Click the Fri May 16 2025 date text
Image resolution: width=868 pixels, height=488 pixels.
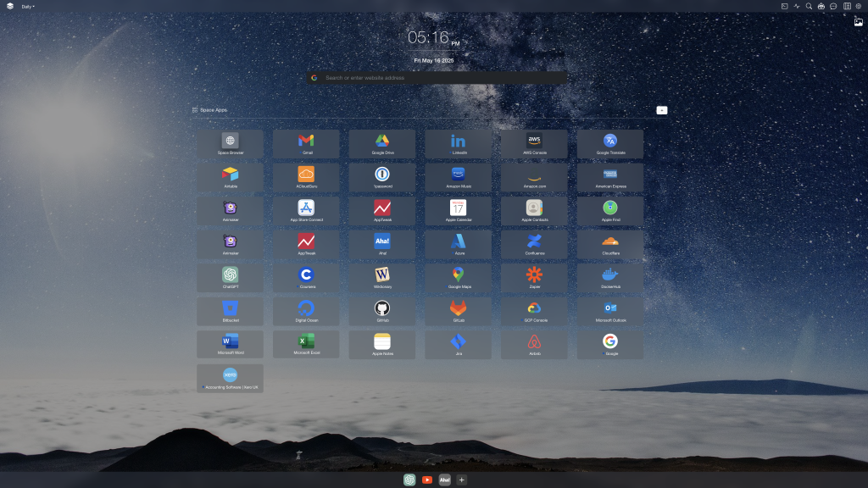pyautogui.click(x=433, y=60)
